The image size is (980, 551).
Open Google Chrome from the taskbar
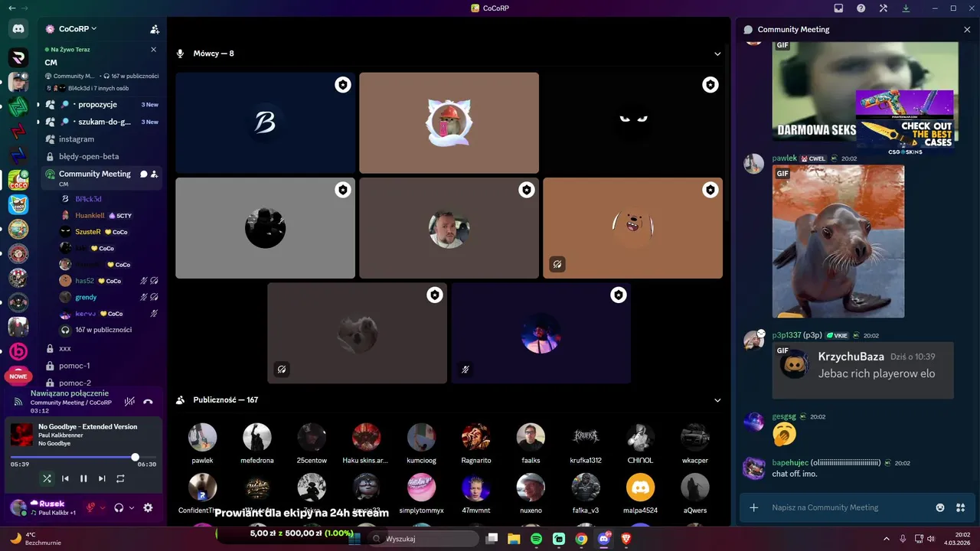point(581,539)
